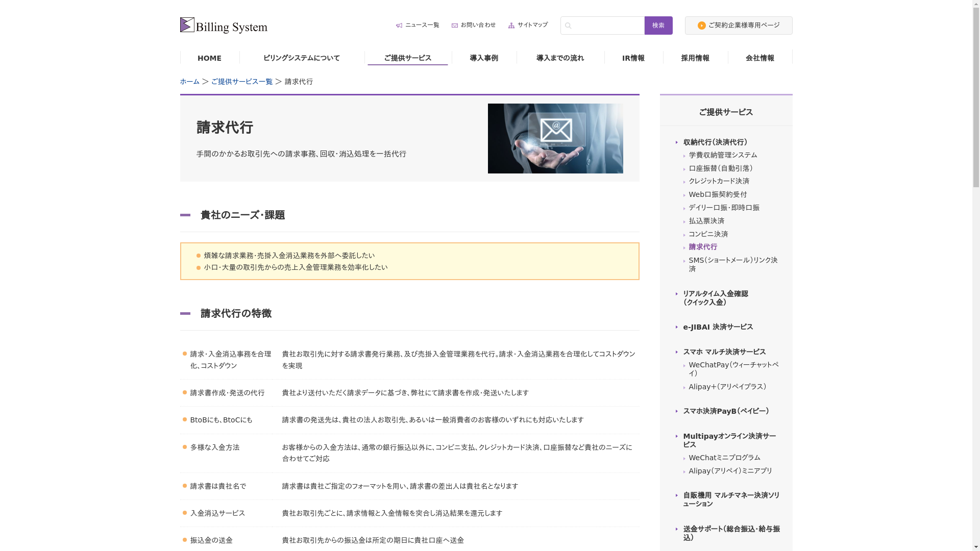Open the お問い合わせ link
The image size is (980, 551).
click(x=478, y=25)
